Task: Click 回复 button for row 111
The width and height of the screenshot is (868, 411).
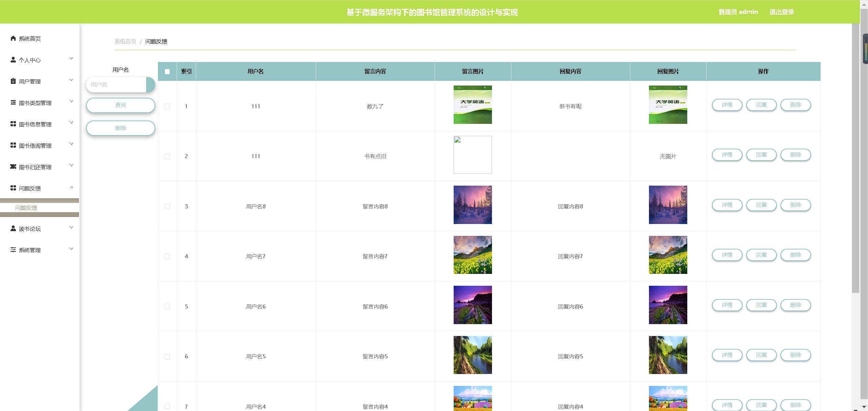Action: [762, 105]
